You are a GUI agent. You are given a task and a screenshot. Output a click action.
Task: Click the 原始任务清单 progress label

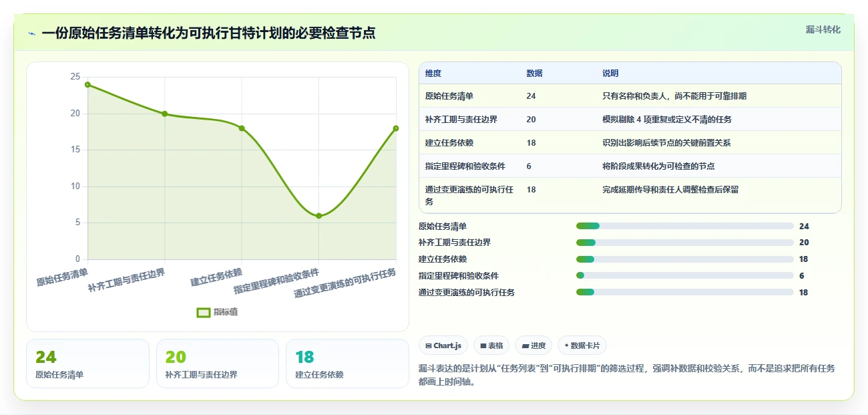tap(443, 226)
